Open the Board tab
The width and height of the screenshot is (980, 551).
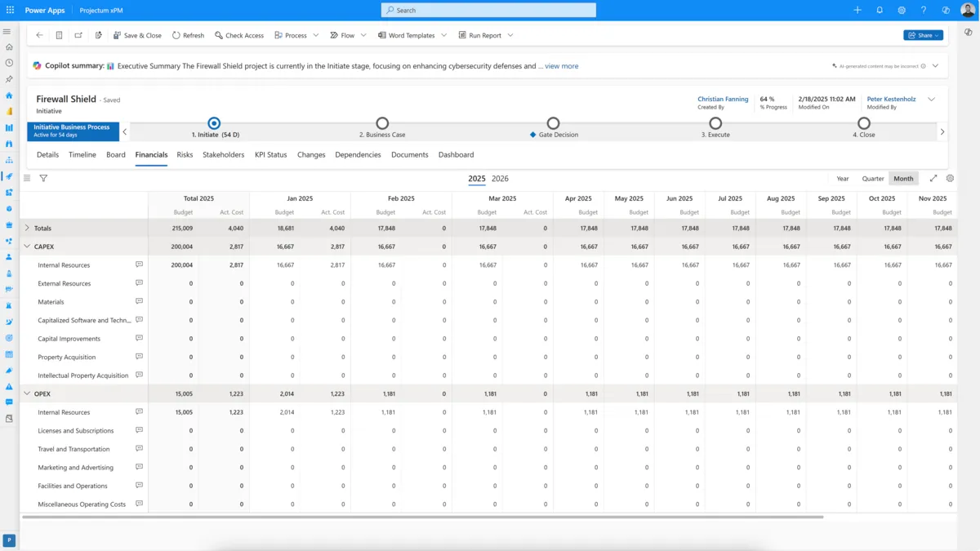[x=116, y=154]
